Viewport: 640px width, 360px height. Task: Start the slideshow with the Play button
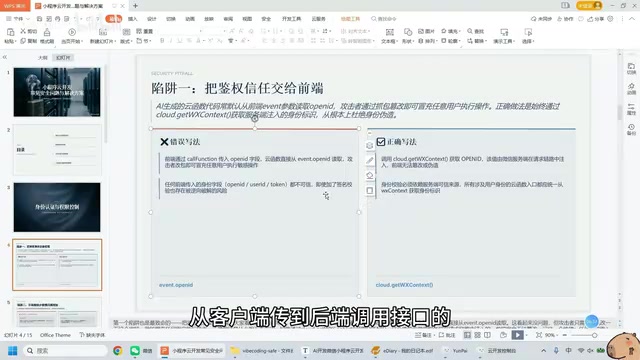(517, 335)
